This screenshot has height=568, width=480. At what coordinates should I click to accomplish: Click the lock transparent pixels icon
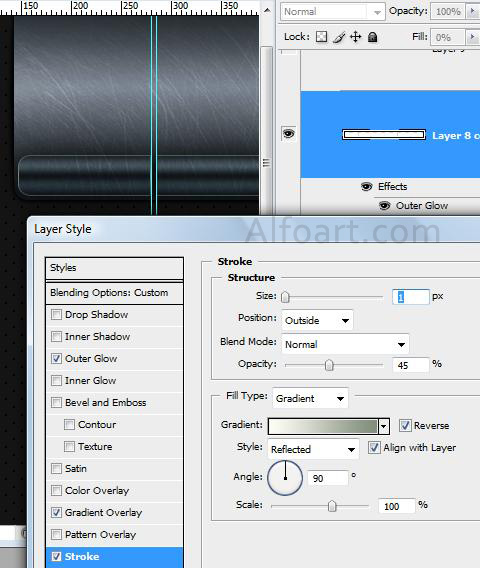(x=321, y=37)
